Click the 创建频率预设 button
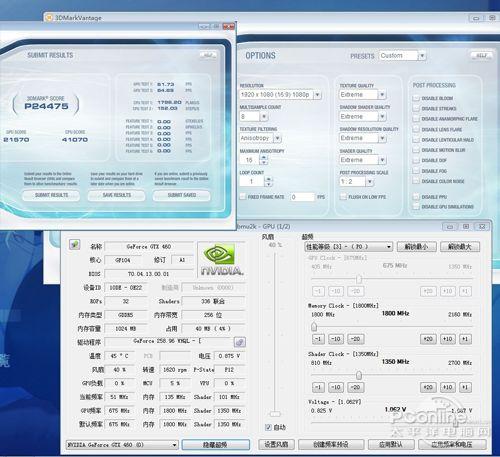 (331, 444)
